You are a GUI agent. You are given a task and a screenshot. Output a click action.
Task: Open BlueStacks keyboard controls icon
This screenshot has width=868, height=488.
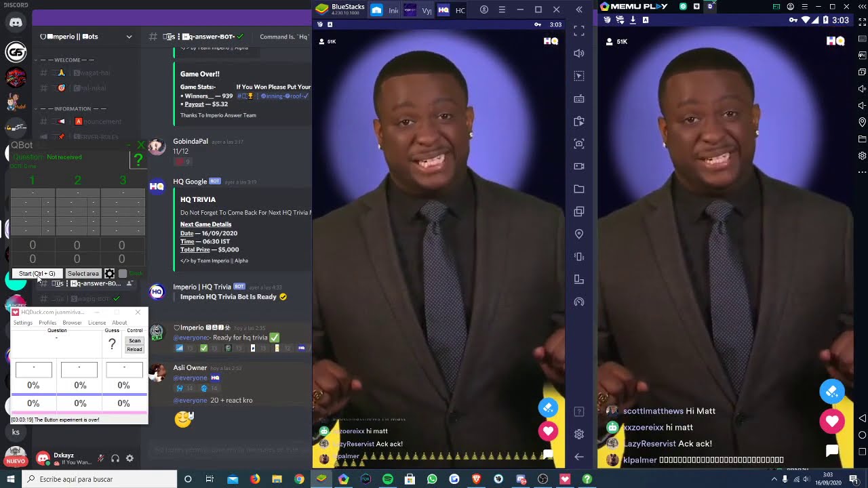(579, 99)
